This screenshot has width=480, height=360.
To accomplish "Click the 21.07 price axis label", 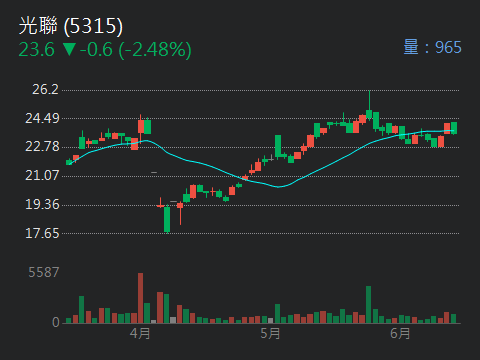I will point(42,176).
